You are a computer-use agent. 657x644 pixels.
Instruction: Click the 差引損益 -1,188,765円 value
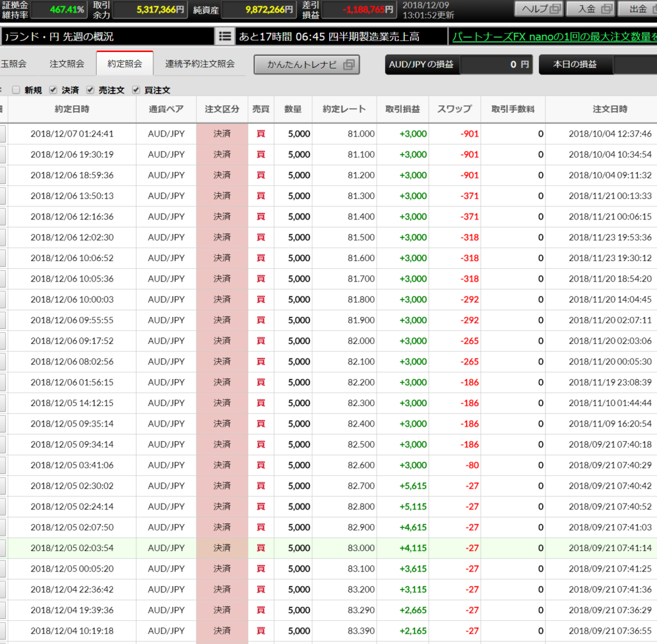tap(360, 9)
